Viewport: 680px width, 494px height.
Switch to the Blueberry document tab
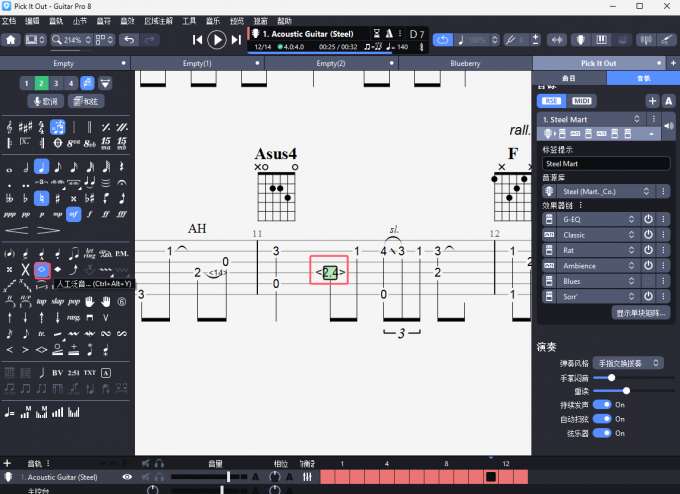point(465,63)
